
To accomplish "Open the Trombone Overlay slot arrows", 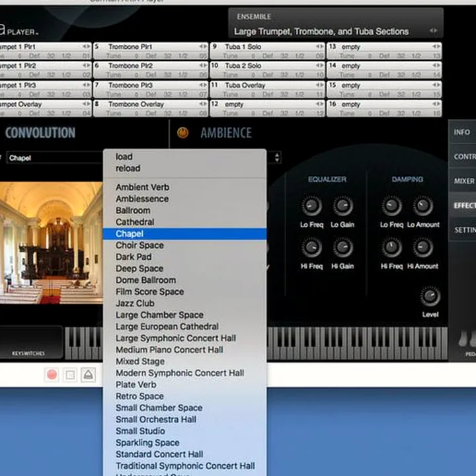I will 203,104.
